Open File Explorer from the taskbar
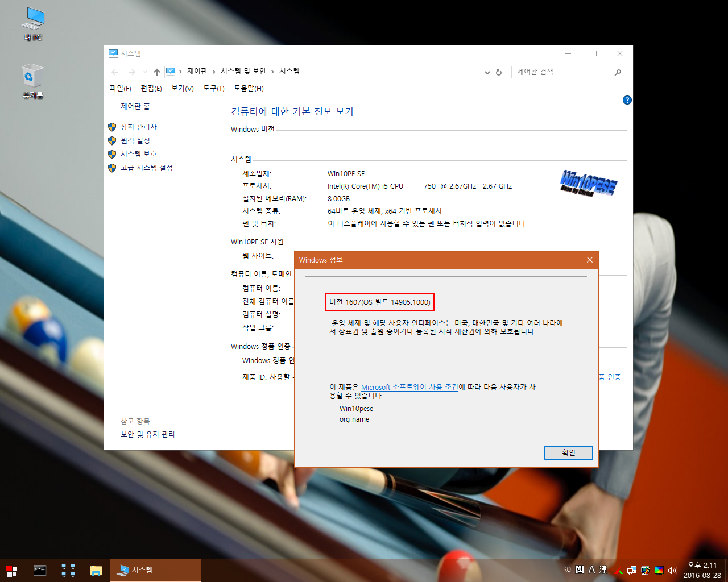The height and width of the screenshot is (582, 728). [x=96, y=571]
